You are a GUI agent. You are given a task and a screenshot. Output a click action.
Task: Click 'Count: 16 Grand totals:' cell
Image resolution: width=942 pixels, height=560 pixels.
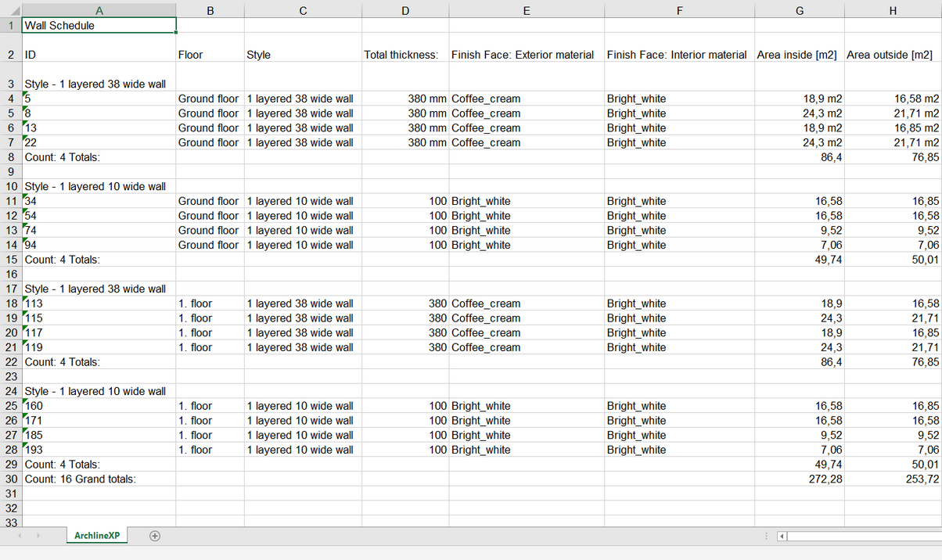pos(99,479)
